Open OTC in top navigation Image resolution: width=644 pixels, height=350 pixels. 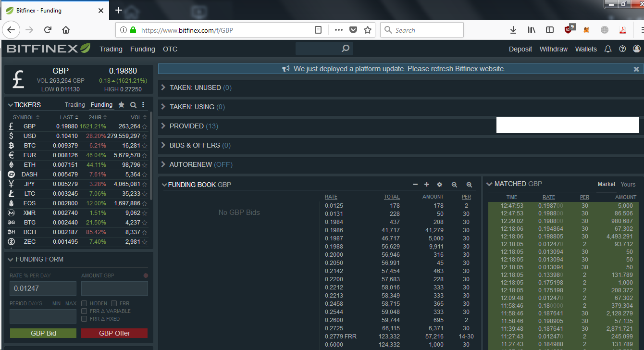(x=170, y=49)
